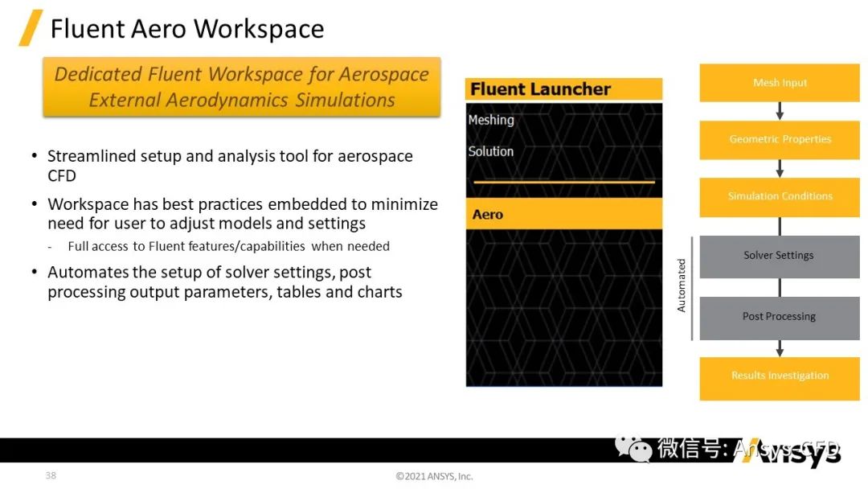
Task: Click the Fluent Aero Workspace title
Action: coord(187,28)
